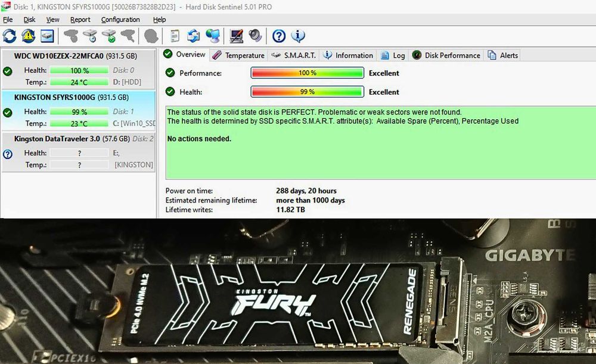Screen dimensions: 596x364
Task: Open the View menu
Action: tap(53, 20)
